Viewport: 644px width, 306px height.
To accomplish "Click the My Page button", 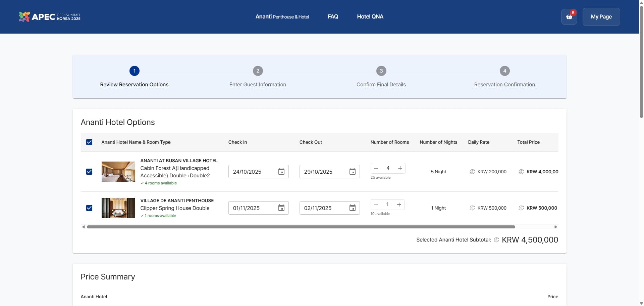I will (601, 17).
